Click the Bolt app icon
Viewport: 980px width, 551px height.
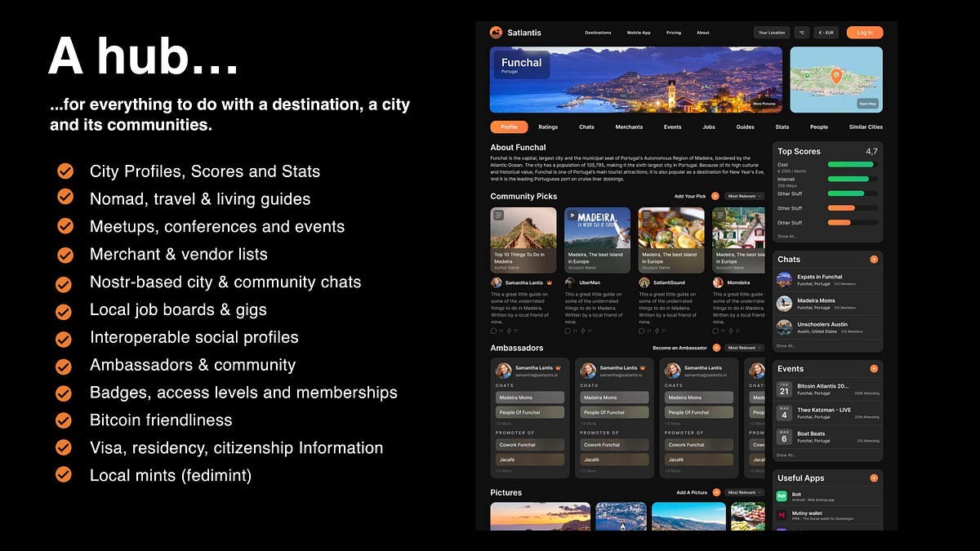point(782,495)
